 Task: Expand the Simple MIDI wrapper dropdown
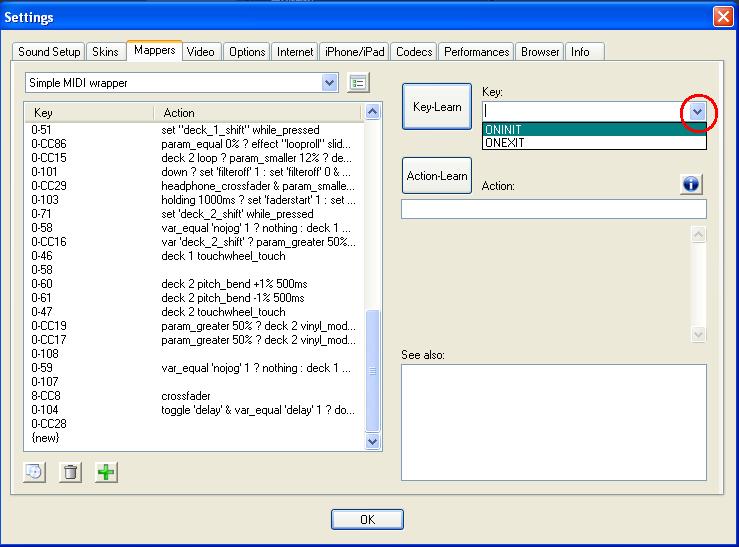(330, 83)
